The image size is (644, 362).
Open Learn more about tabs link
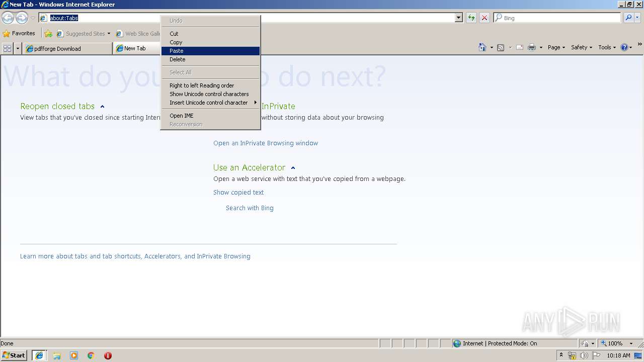tap(135, 256)
